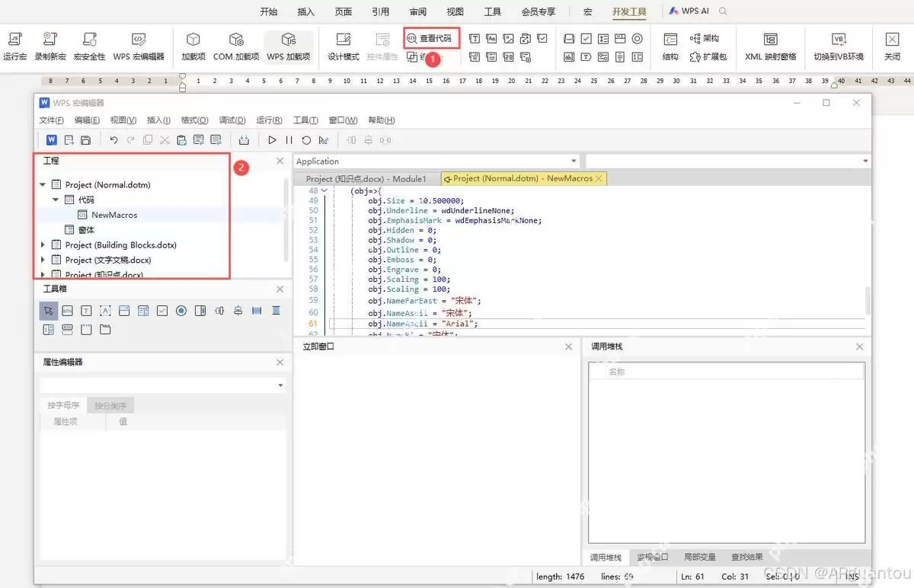
Task: Click the 关闭 close button in the ribbon
Action: tap(892, 46)
